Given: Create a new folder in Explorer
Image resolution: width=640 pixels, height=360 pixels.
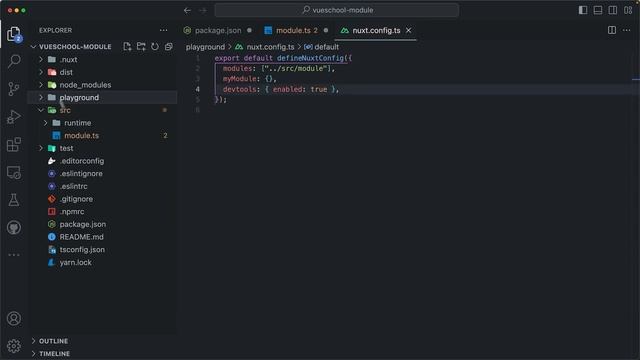Looking at the screenshot, I should 141,47.
